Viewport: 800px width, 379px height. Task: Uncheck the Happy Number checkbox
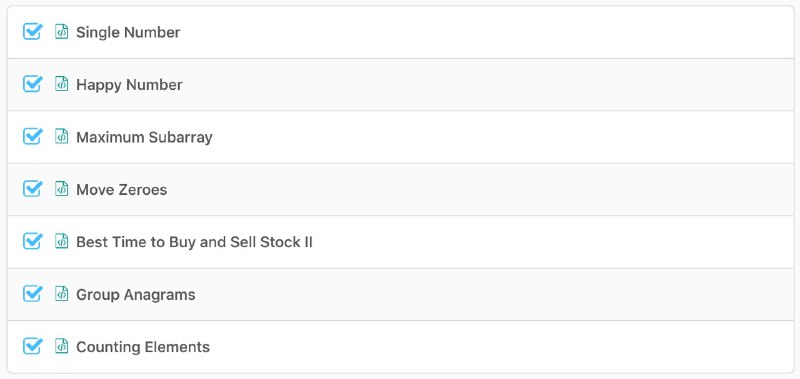coord(32,84)
